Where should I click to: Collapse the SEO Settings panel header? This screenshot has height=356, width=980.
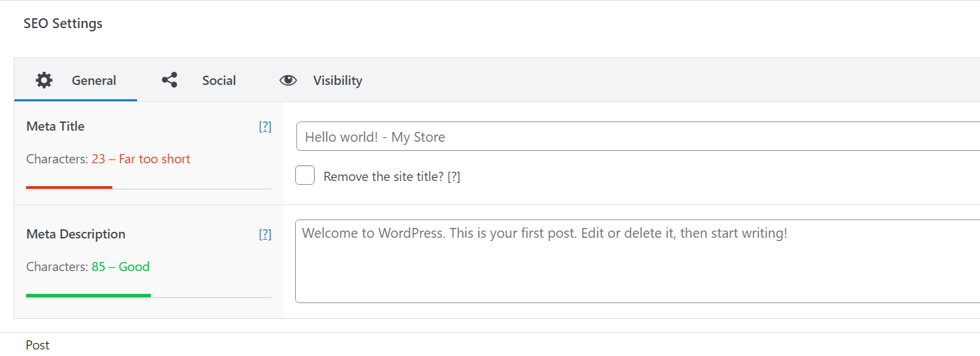pyautogui.click(x=63, y=24)
